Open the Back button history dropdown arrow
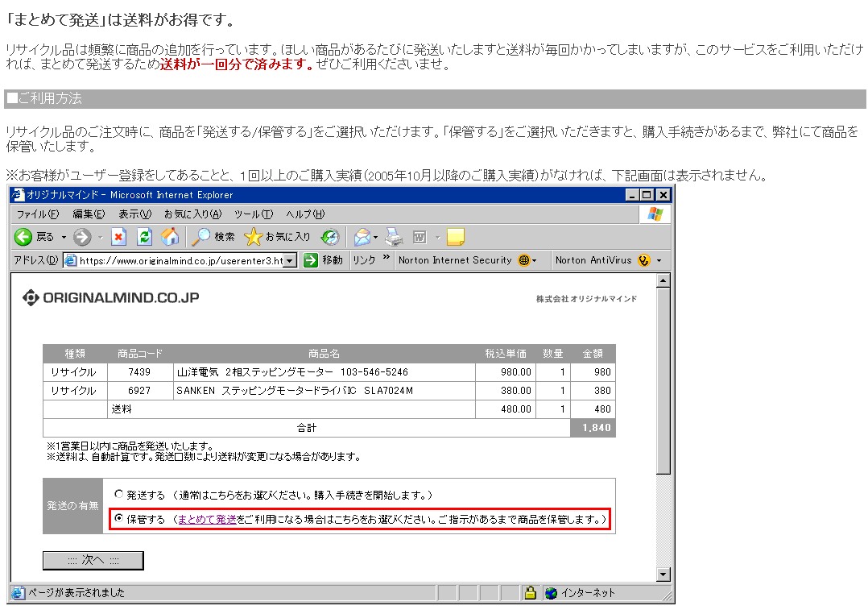 64,237
